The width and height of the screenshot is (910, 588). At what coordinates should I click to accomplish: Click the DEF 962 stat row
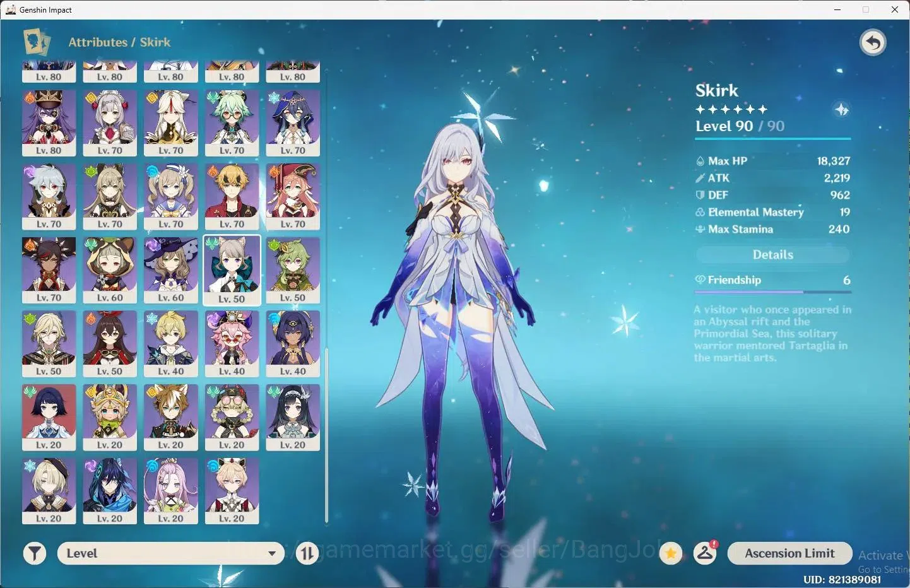pyautogui.click(x=773, y=195)
